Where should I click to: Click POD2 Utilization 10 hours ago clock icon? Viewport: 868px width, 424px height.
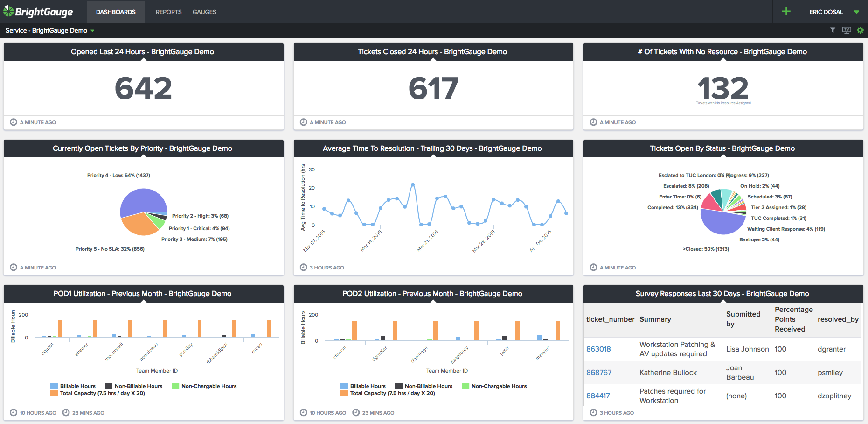(304, 413)
